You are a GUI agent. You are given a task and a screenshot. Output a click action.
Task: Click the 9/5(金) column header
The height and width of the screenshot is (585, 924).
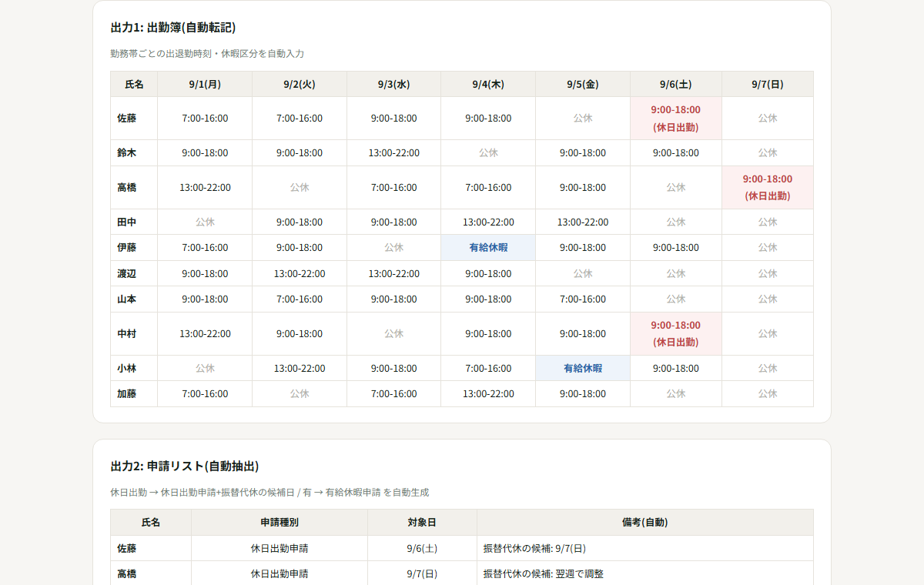[583, 84]
